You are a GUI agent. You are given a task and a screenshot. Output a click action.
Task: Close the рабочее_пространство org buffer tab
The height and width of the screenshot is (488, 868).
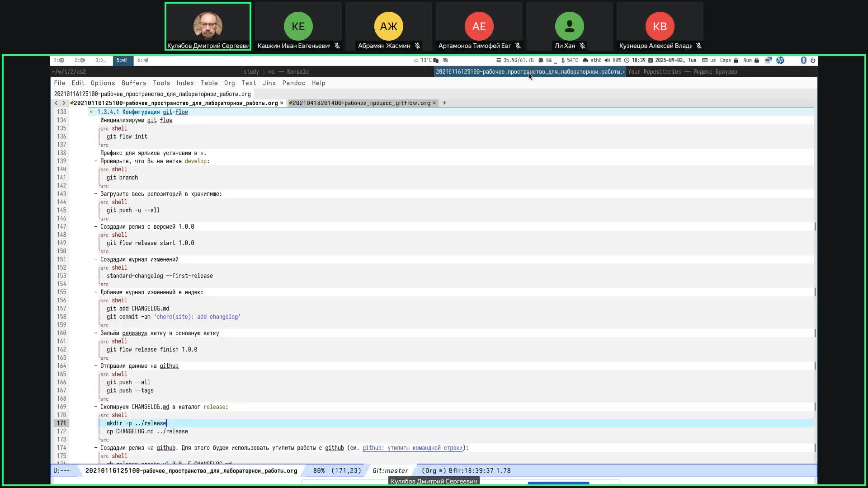282,103
